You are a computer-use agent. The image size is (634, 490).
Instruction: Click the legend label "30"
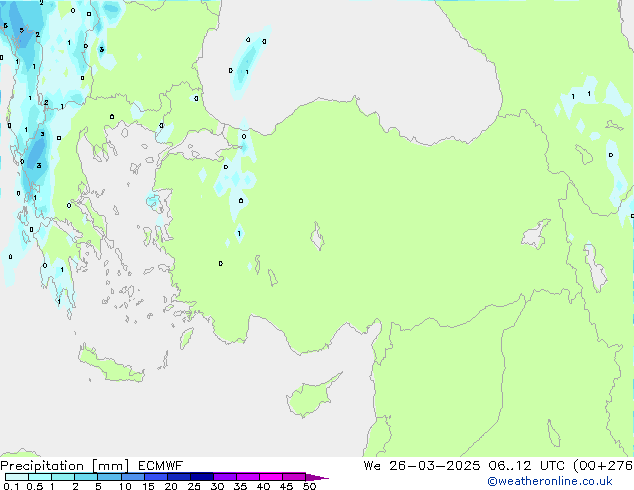(x=217, y=486)
